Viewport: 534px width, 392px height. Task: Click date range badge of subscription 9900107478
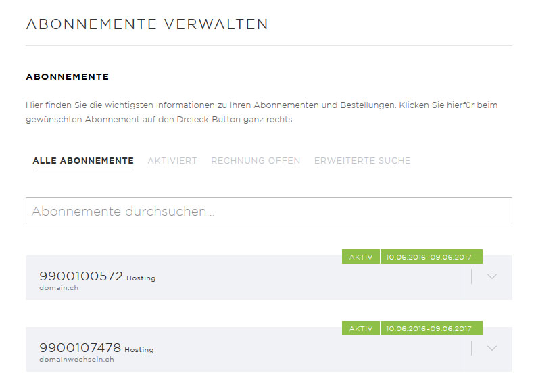pos(431,328)
